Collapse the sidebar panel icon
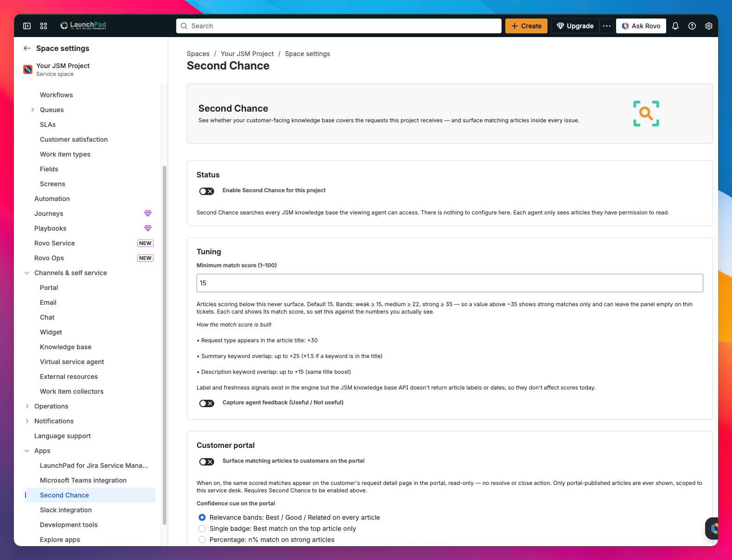The height and width of the screenshot is (560, 732). [x=27, y=26]
